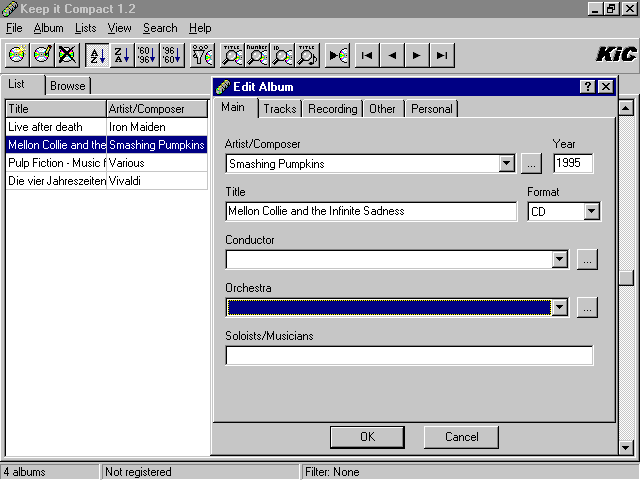The image size is (640, 480).
Task: Sort albums ascending A to Z
Action: 97,55
